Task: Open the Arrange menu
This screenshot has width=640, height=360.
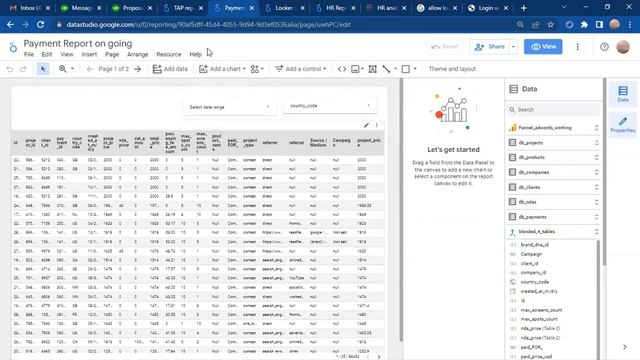Action: pos(138,54)
